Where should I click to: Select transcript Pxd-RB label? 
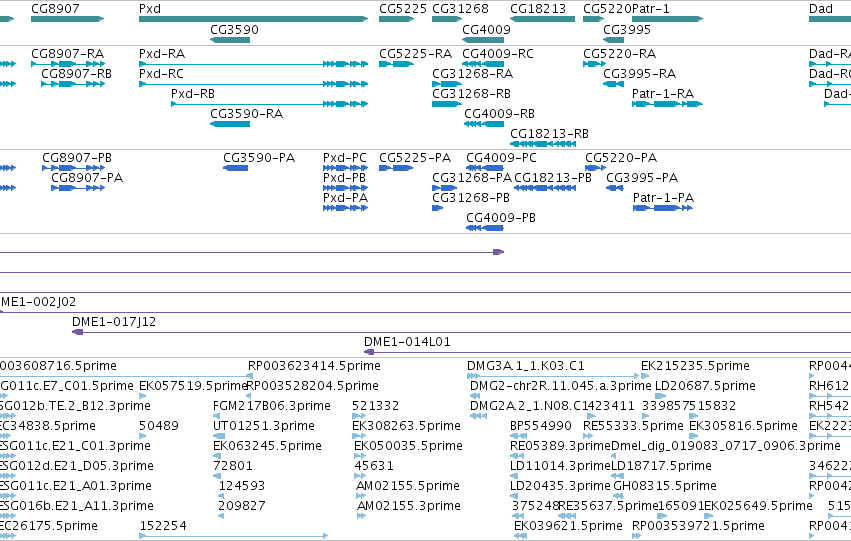tap(193, 94)
